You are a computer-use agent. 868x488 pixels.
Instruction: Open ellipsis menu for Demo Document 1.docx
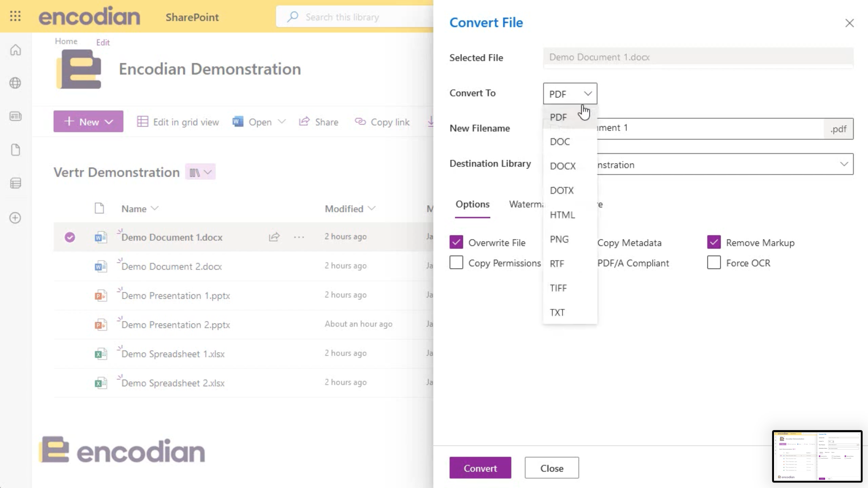coord(299,237)
